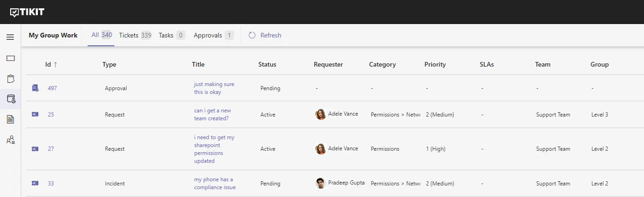Open the document sidebar icon

point(11,119)
